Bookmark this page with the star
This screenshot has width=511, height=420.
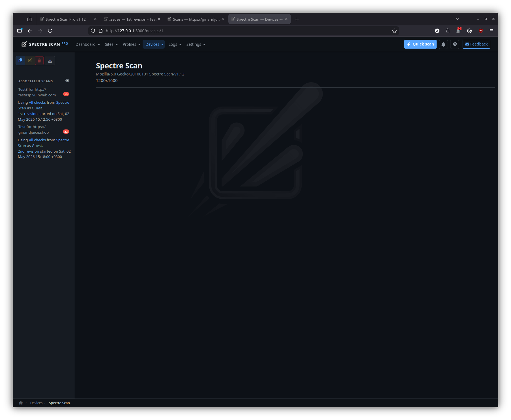tap(394, 31)
